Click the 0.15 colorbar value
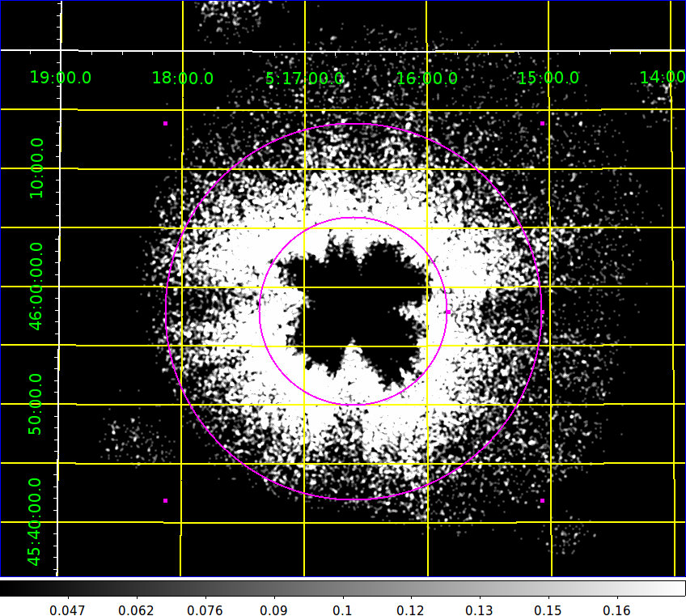The width and height of the screenshot is (686, 616). (x=548, y=610)
